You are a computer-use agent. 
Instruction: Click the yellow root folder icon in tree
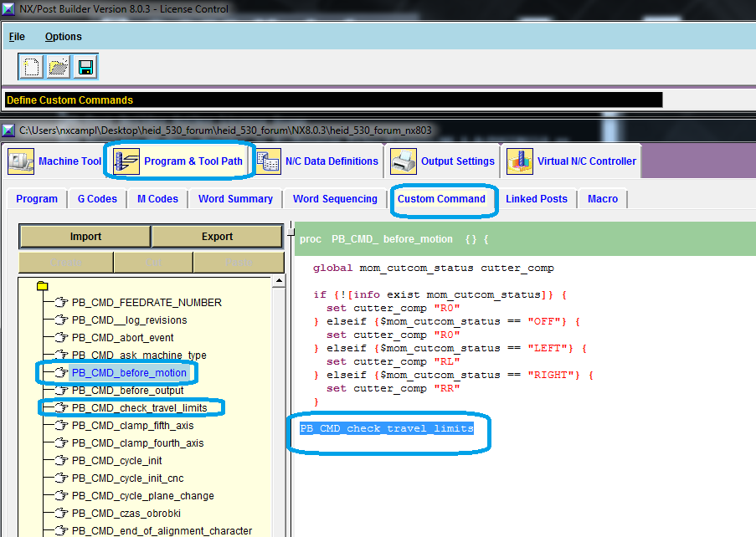43,286
